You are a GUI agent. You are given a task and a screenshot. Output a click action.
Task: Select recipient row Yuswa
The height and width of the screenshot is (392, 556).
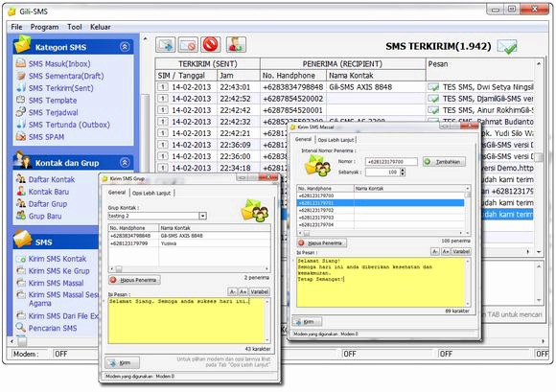tap(190, 243)
